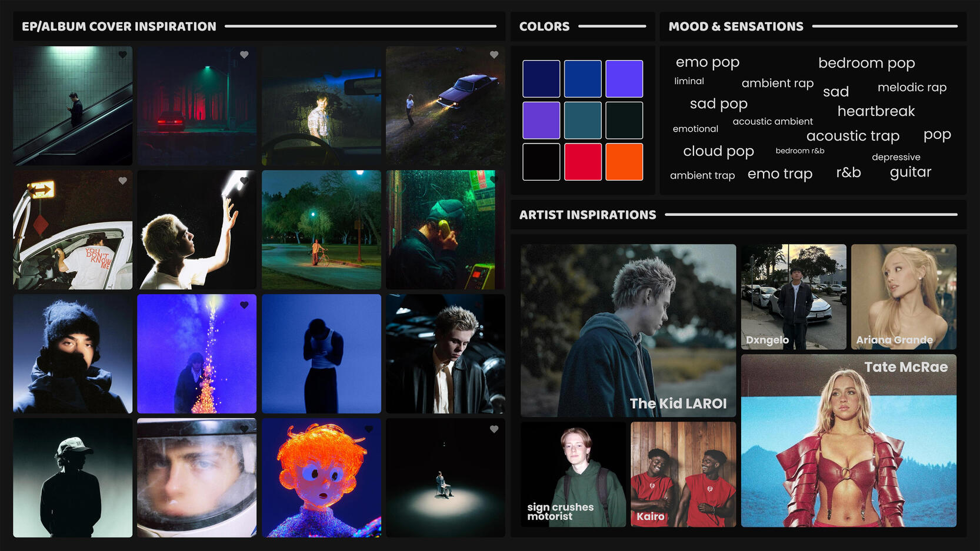Click the MOOD & SENSATIONS heading

tap(735, 26)
